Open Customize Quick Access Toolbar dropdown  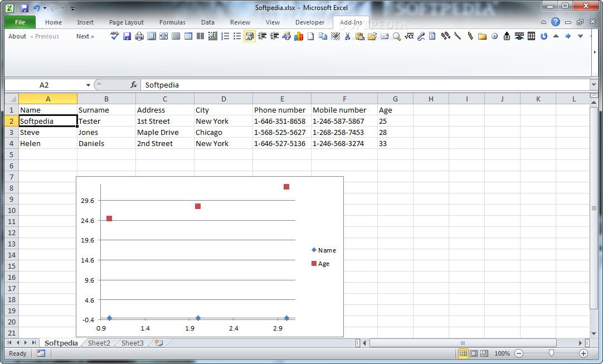[72, 8]
